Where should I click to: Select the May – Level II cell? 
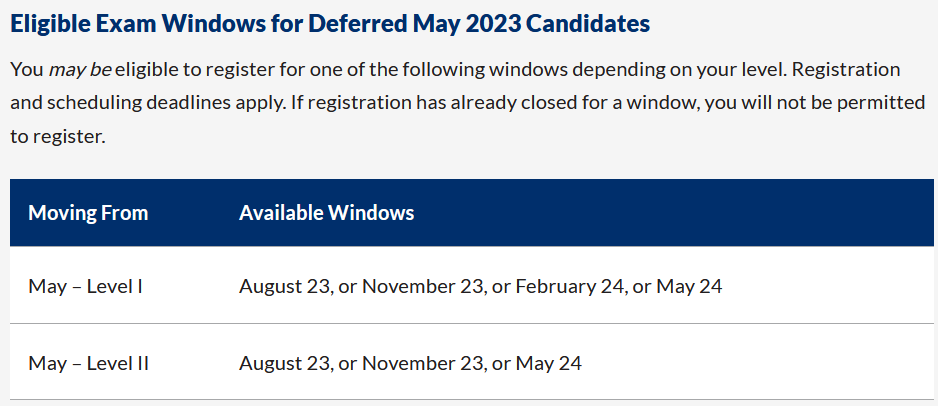(88, 363)
